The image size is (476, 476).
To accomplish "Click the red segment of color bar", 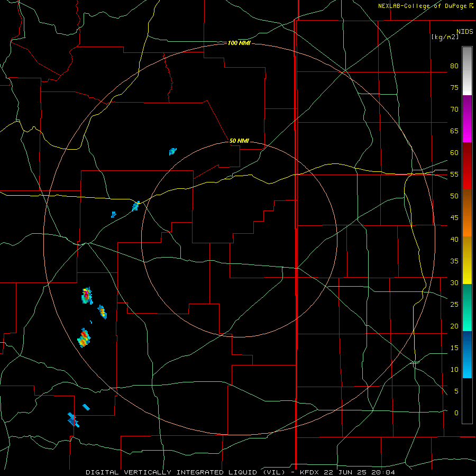I will pos(467,166).
